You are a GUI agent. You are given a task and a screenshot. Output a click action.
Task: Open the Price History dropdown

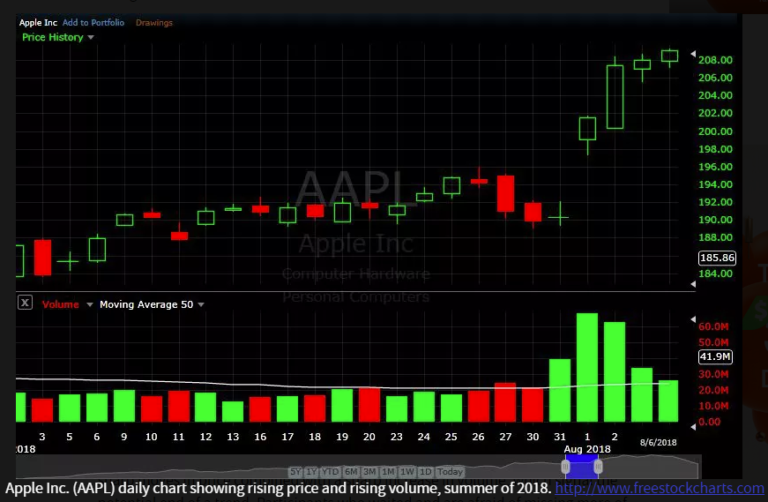coord(58,37)
